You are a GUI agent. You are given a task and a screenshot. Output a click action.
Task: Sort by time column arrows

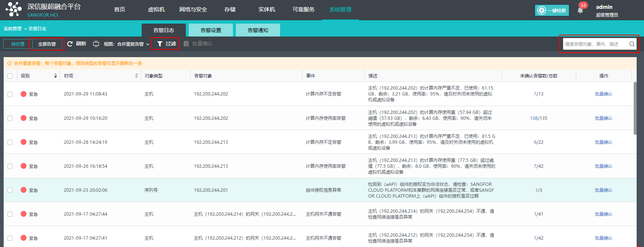coord(137,76)
